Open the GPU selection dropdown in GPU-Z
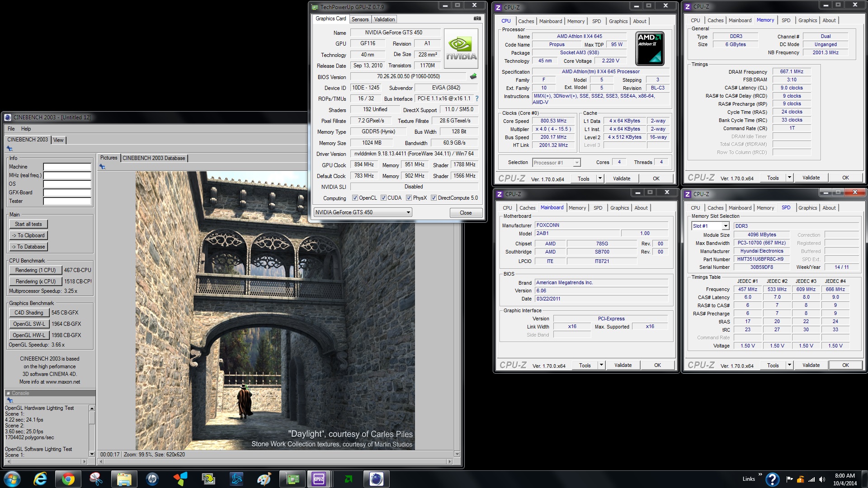The width and height of the screenshot is (868, 488). click(x=363, y=212)
